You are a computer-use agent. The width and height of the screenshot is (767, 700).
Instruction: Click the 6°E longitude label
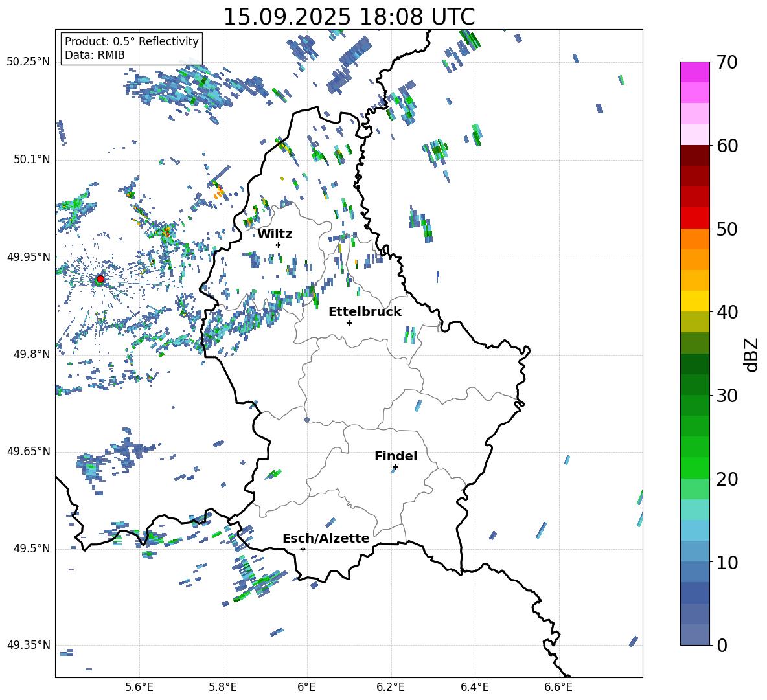coord(306,687)
